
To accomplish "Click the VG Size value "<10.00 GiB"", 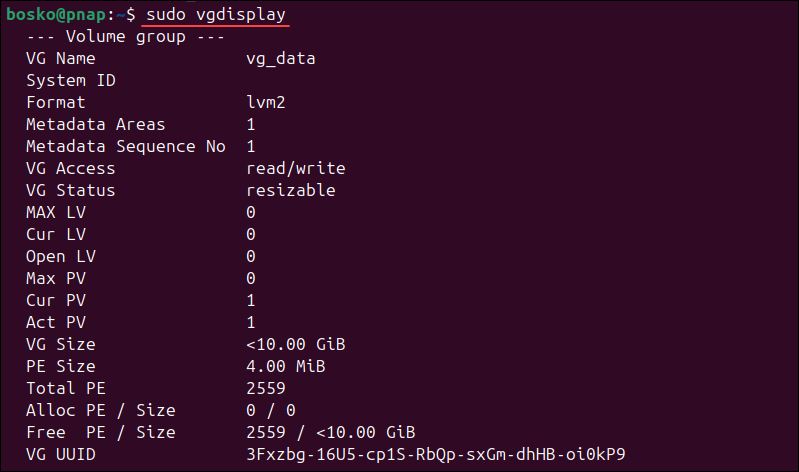I will pyautogui.click(x=296, y=344).
